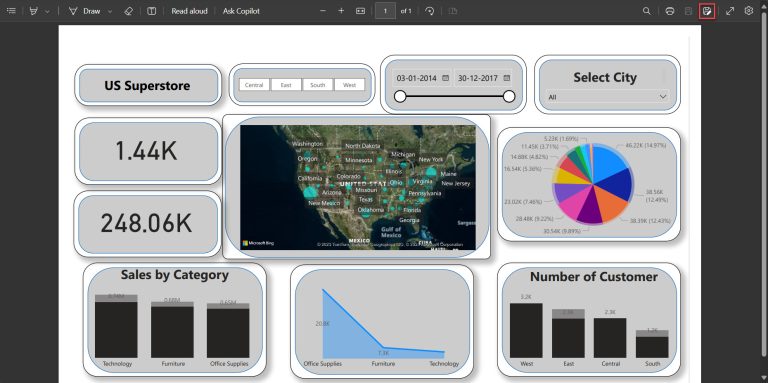Click the Save icon
Screen dimensions: 768x383
(688, 11)
